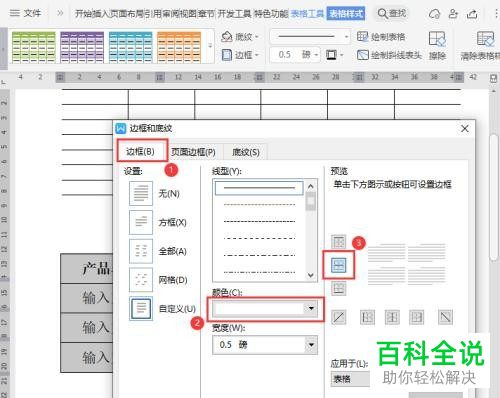Viewport: 500px width, 398px height.
Task: Choose the 自定义(U) border setting
Action: coord(162,309)
